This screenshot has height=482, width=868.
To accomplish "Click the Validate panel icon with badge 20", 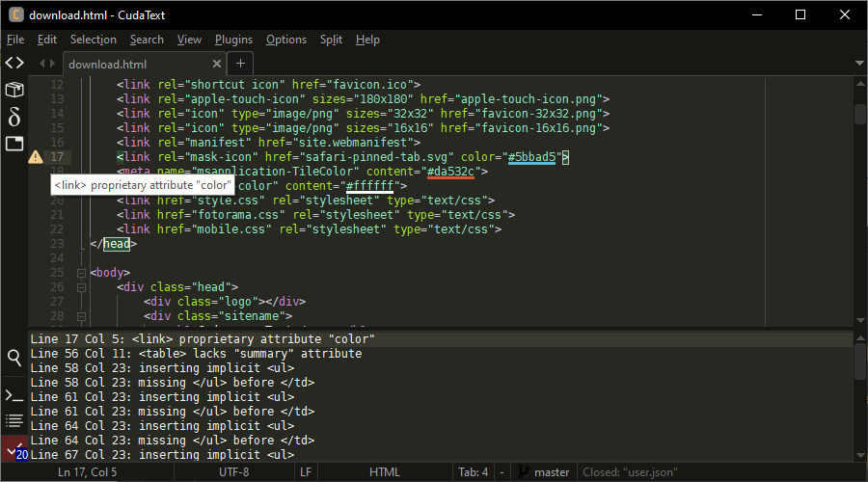I will (x=14, y=451).
